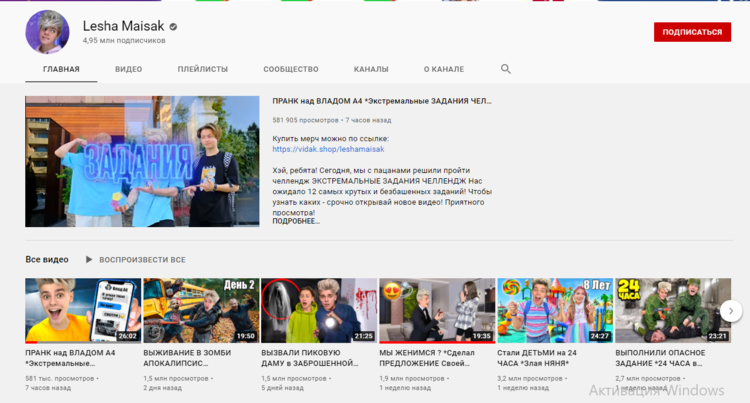Open the День 2 zombie apocalypse thumbnail
This screenshot has height=403, width=750.
201,310
